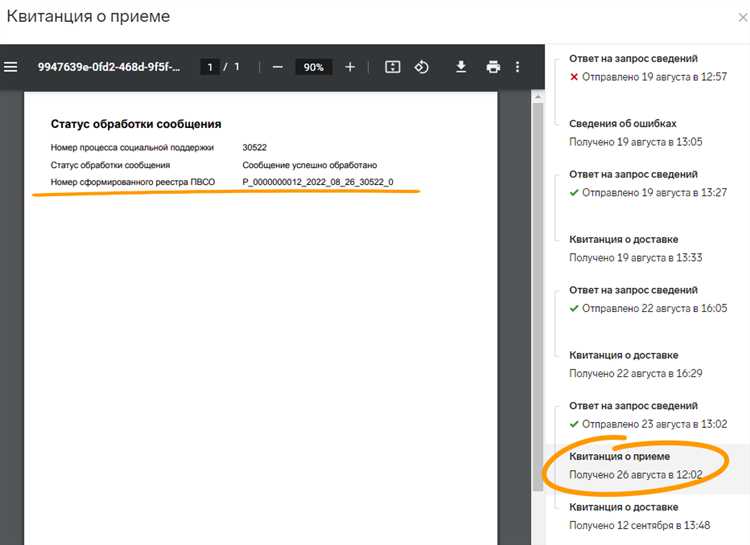Click the zoom in plus icon
Screen dimensions: 750x545
350,67
